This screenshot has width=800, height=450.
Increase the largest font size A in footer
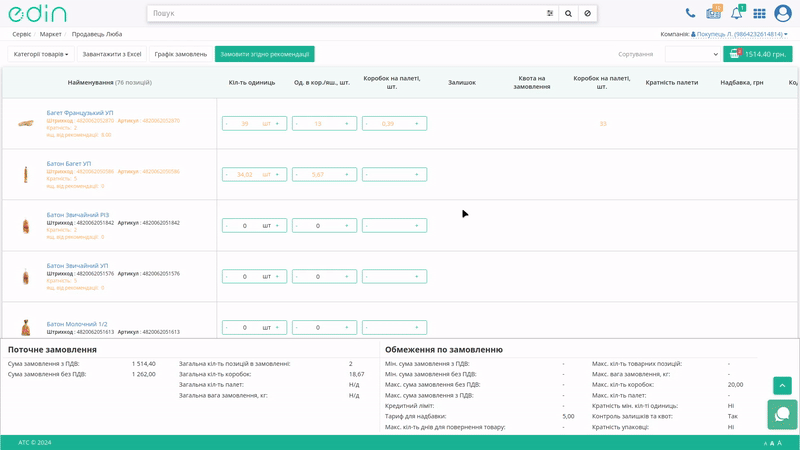click(780, 443)
